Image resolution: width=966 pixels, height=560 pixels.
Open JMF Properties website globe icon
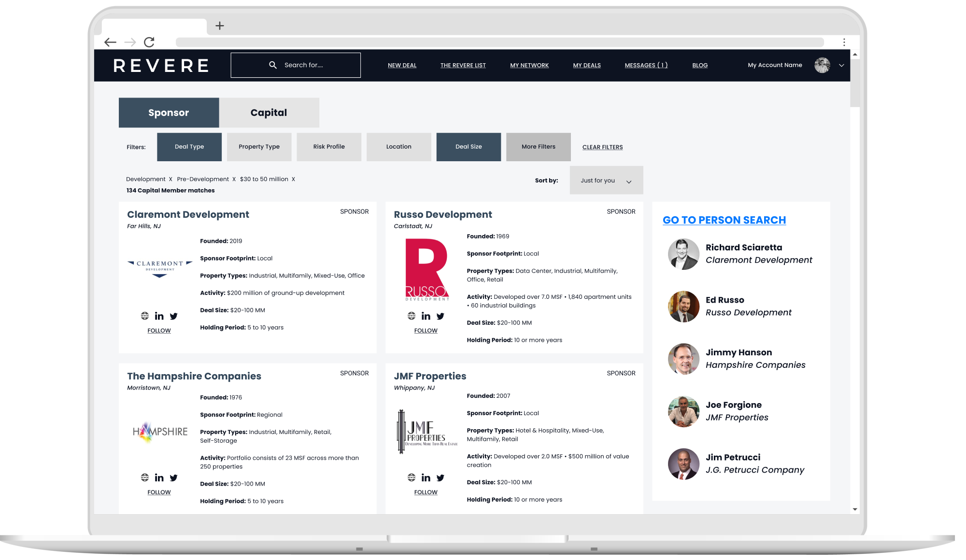click(x=411, y=477)
